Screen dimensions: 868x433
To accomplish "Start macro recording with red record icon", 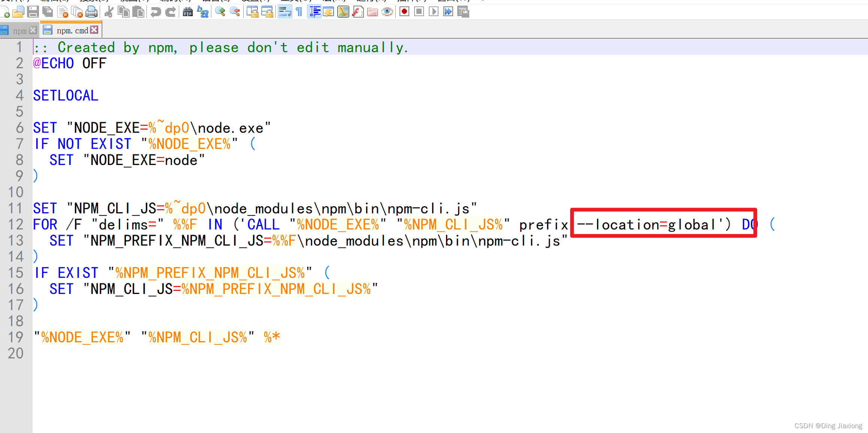I will pyautogui.click(x=404, y=12).
